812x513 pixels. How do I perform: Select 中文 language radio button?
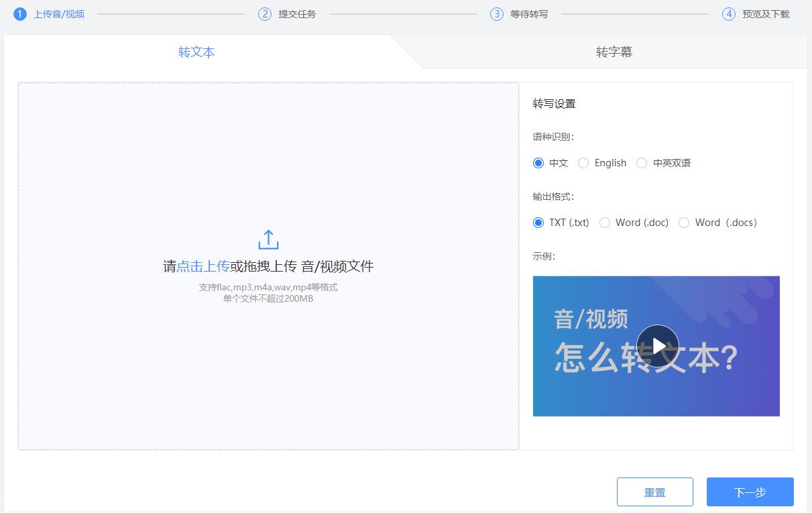click(538, 163)
